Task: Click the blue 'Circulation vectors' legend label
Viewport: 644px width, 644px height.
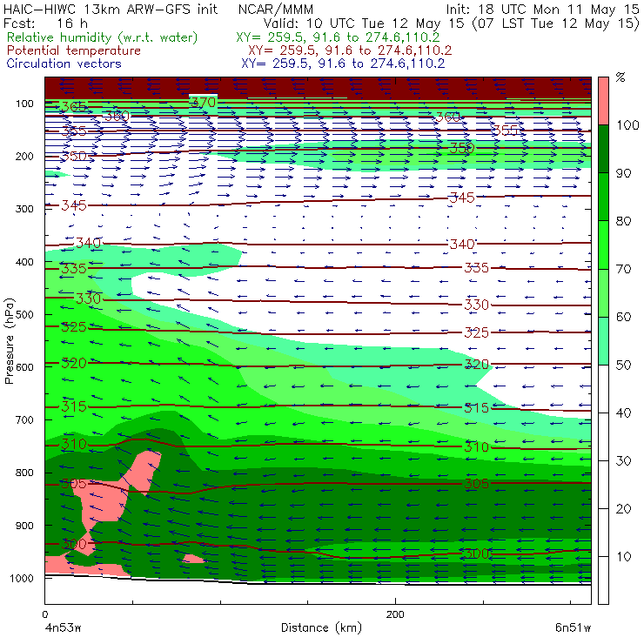Action: pos(64,64)
